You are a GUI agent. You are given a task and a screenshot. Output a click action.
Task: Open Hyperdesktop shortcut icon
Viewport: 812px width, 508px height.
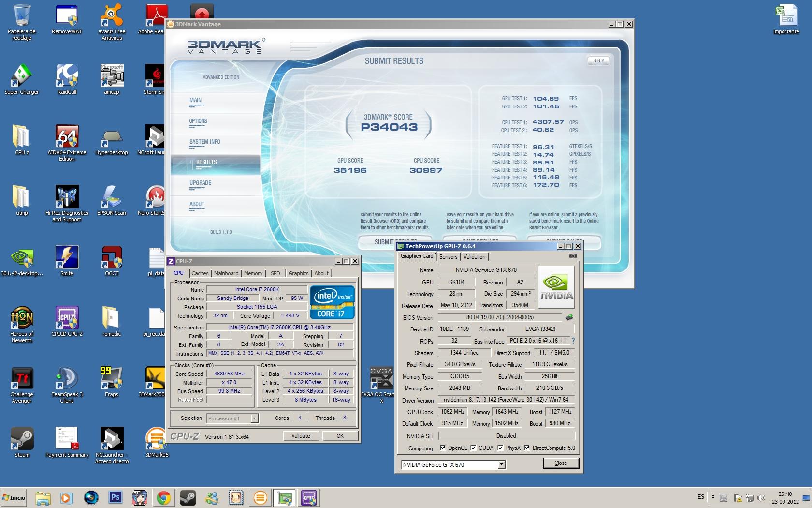(x=112, y=140)
